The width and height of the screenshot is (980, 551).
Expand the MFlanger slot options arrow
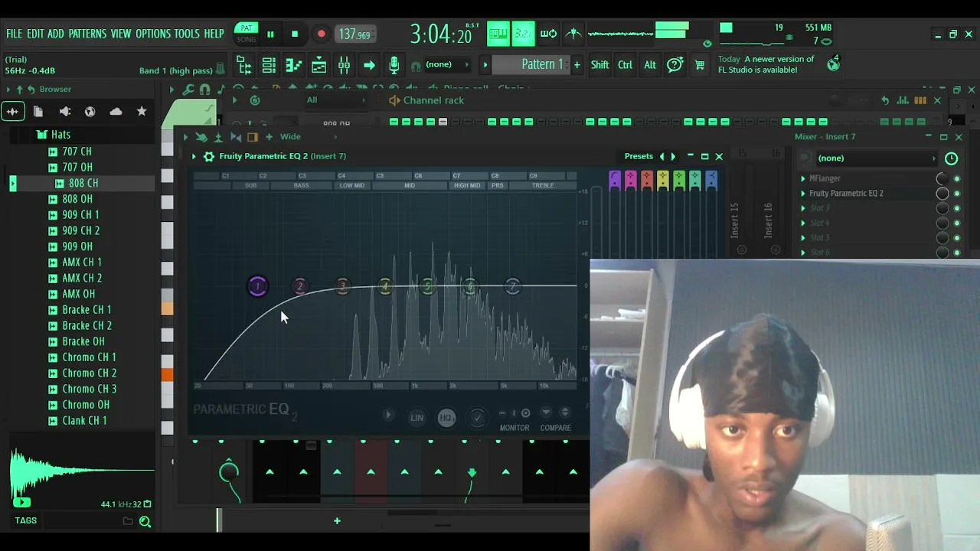pyautogui.click(x=803, y=178)
